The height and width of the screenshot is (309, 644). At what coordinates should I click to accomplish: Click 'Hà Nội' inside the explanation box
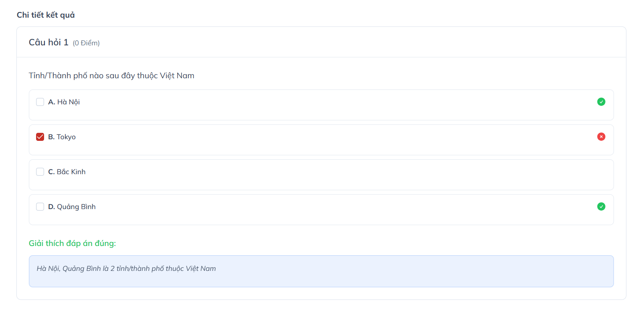click(x=48, y=268)
